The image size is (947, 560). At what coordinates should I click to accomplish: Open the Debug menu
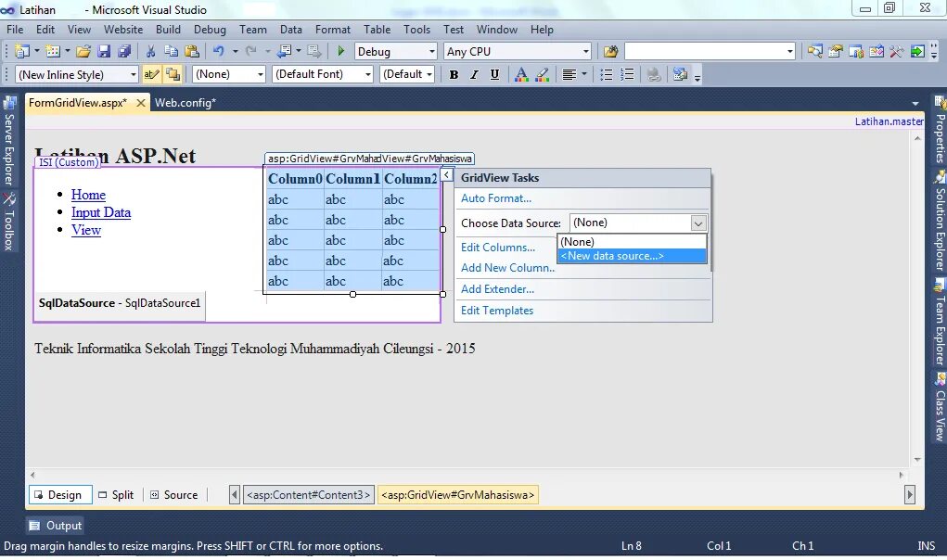210,30
